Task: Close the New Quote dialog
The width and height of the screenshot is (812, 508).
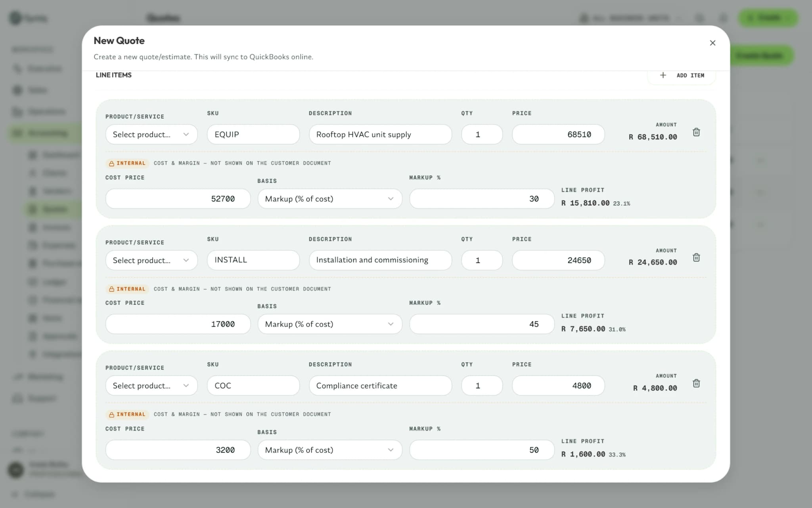Action: (x=712, y=43)
